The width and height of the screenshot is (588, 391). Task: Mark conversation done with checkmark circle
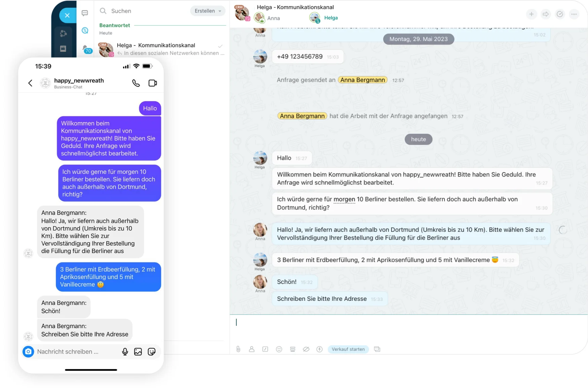[560, 14]
